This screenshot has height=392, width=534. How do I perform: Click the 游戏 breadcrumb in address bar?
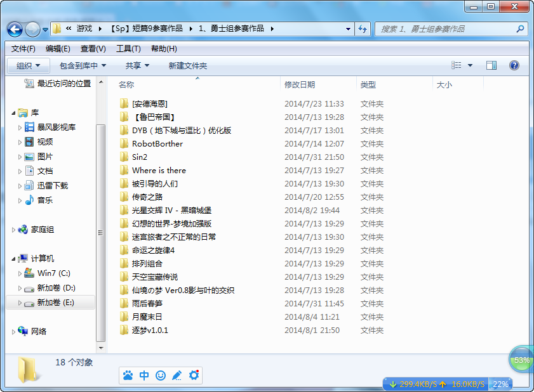pyautogui.click(x=84, y=29)
